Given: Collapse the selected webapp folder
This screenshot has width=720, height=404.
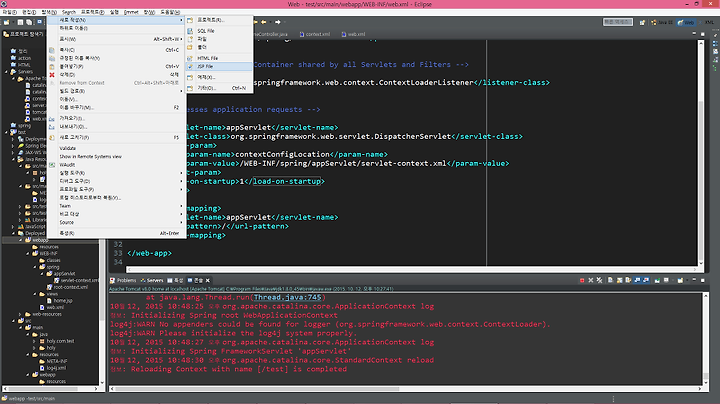Looking at the screenshot, I should coord(20,240).
